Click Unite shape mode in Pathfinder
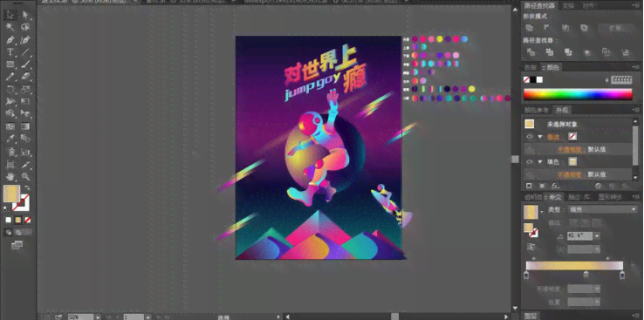The width and height of the screenshot is (644, 320). click(x=530, y=28)
